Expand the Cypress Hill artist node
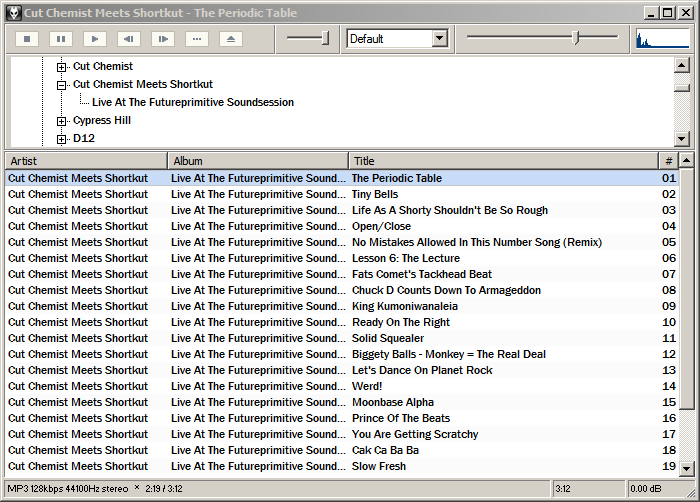The height and width of the screenshot is (502, 700). tap(62, 121)
